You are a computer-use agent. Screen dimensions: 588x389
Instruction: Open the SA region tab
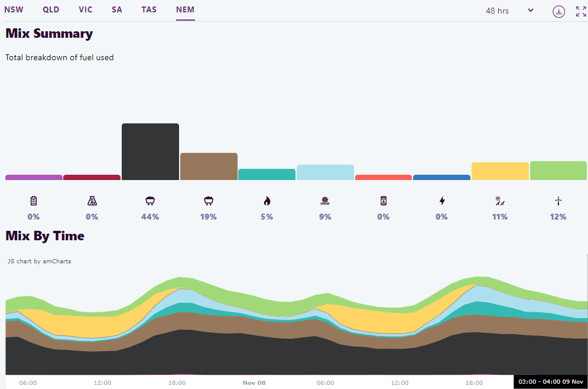[x=117, y=10]
